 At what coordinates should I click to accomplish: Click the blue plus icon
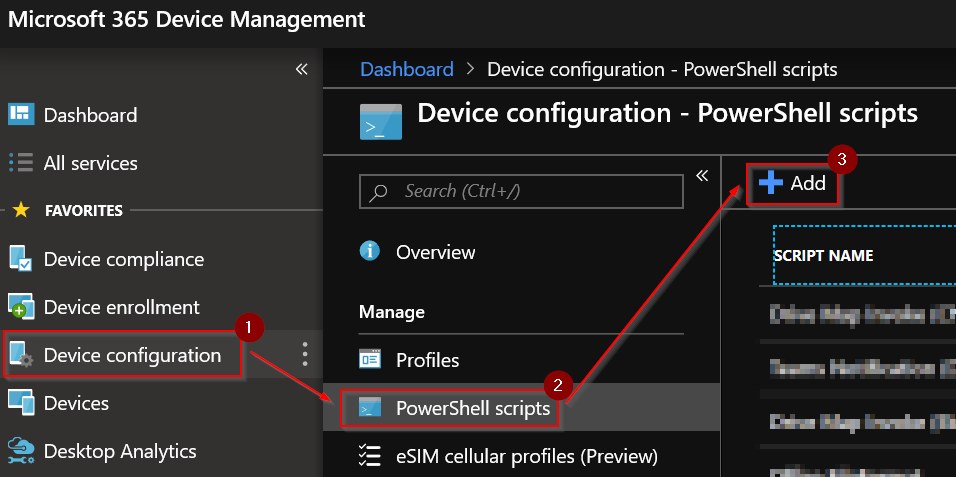click(771, 182)
